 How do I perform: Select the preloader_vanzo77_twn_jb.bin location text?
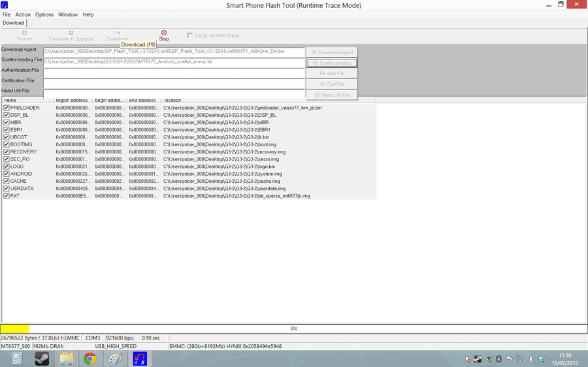[x=242, y=108]
